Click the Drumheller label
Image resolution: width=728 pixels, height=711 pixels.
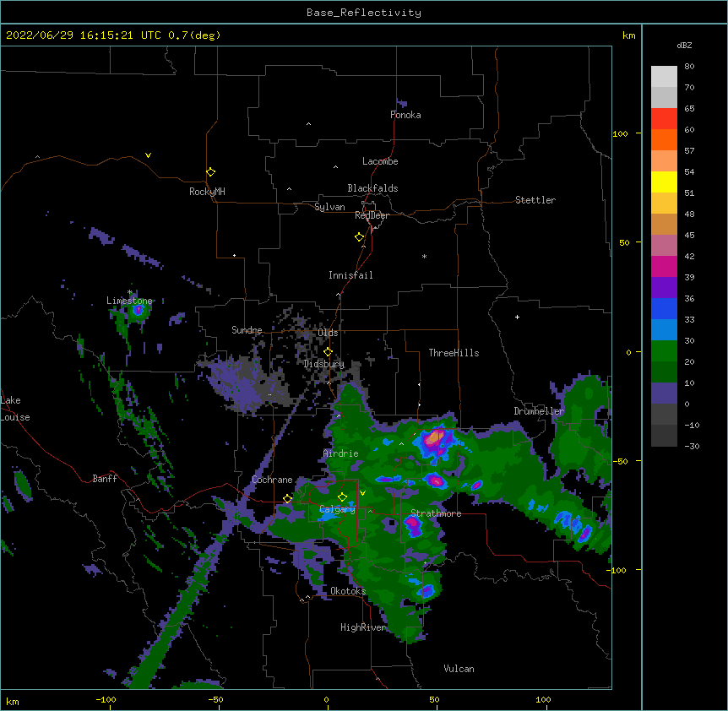(539, 411)
